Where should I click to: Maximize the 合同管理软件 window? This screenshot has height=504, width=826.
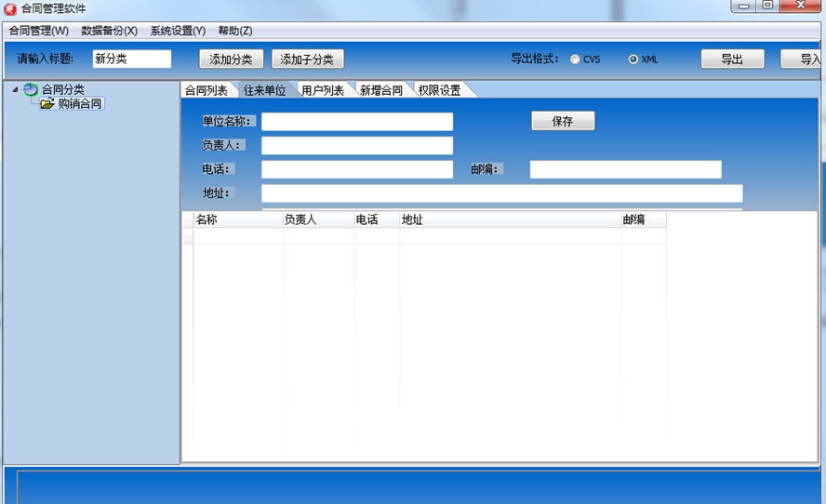767,6
